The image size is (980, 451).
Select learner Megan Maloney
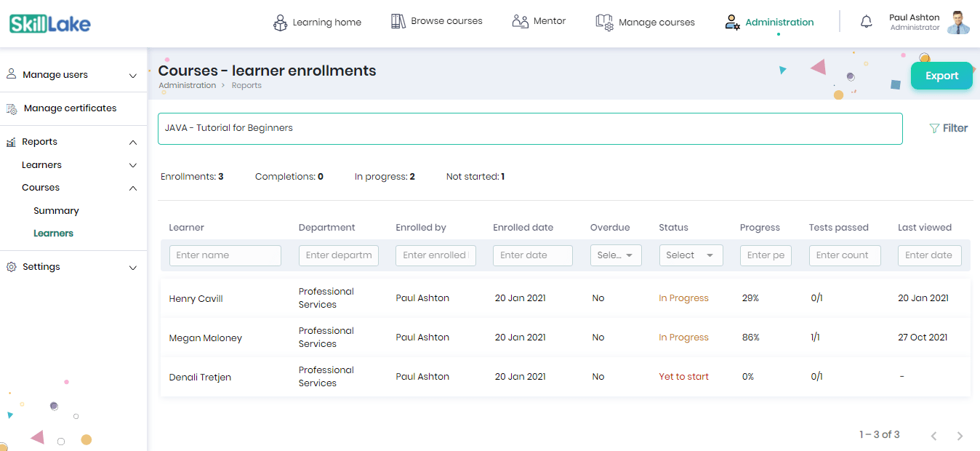(206, 338)
